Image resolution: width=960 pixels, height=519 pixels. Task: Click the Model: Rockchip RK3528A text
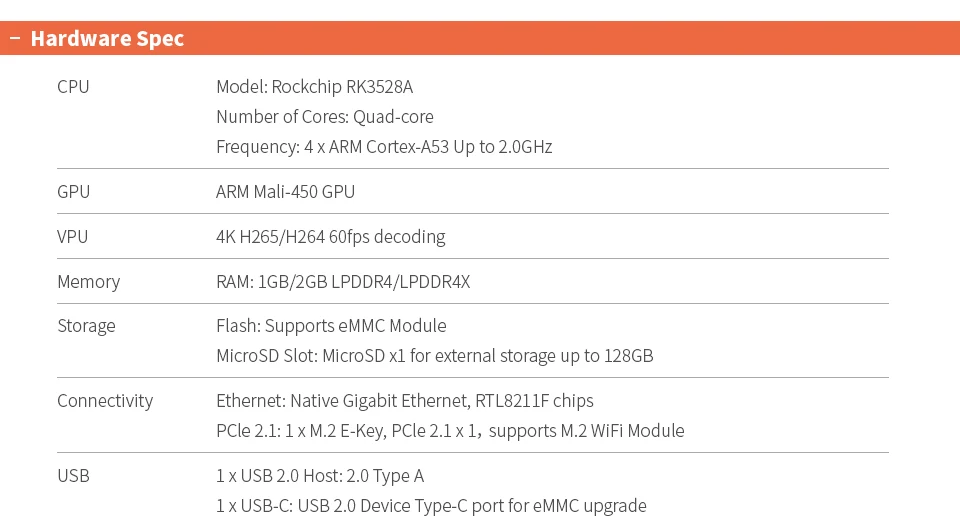pyautogui.click(x=314, y=87)
